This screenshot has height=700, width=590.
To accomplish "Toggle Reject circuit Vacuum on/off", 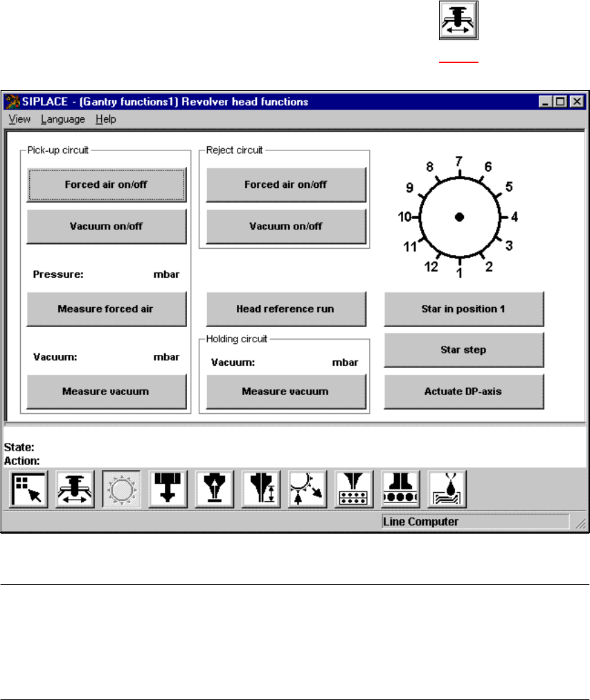I will coord(286,227).
